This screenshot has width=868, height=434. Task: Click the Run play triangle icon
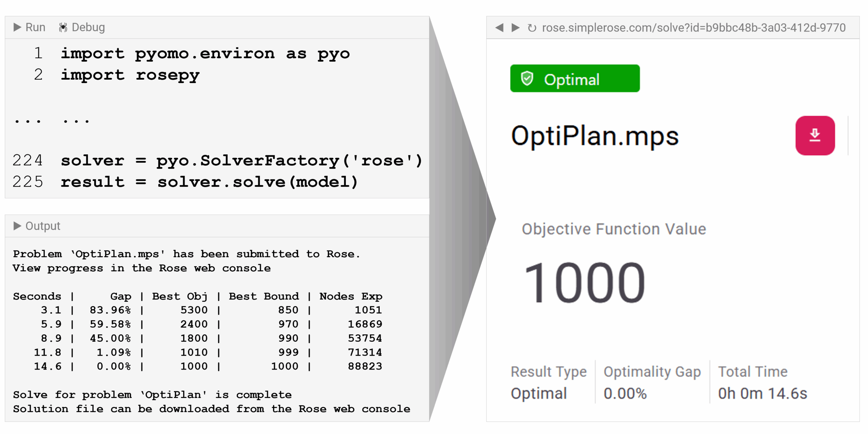(x=17, y=27)
